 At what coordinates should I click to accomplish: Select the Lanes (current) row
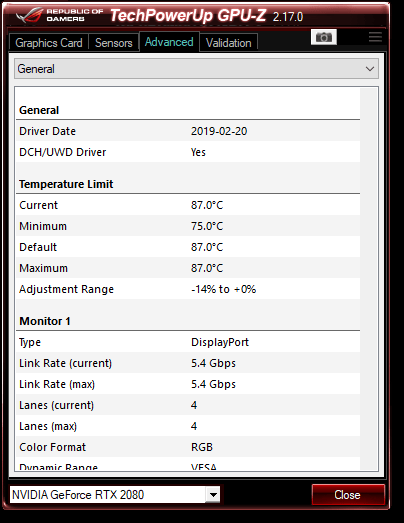coord(188,405)
